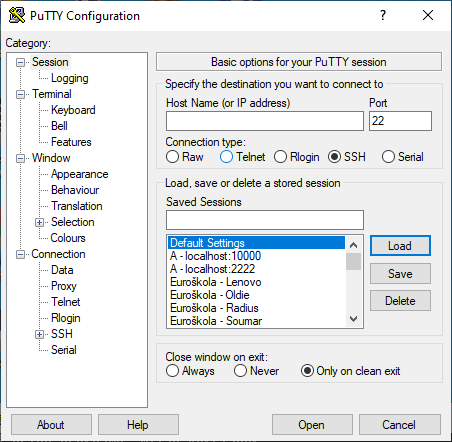452x442 pixels.
Task: Click the question mark help icon
Action: pyautogui.click(x=383, y=15)
